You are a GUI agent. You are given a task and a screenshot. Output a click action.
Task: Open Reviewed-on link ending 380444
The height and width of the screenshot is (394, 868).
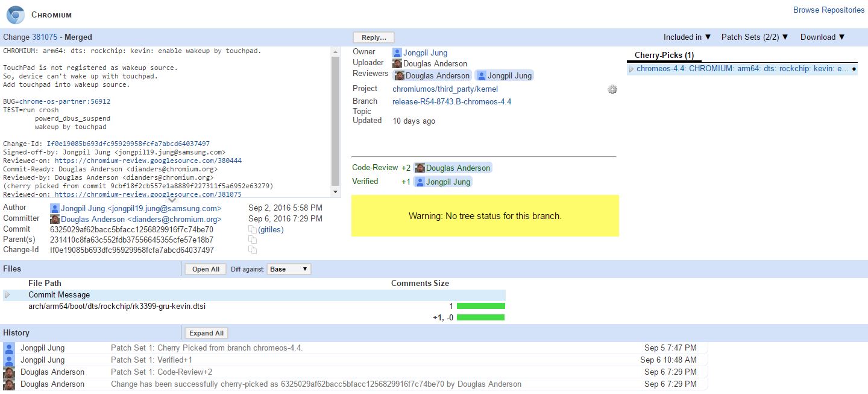[148, 160]
